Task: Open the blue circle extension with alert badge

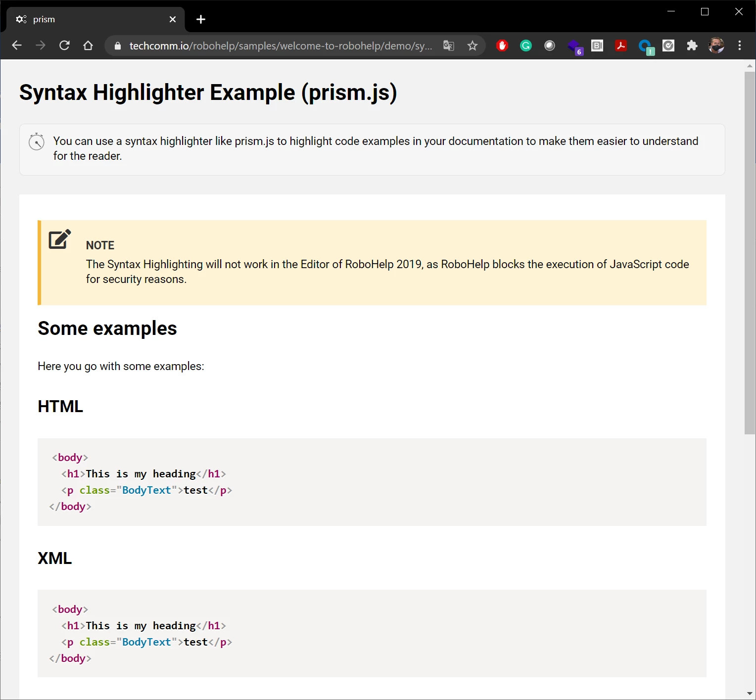Action: 646,47
